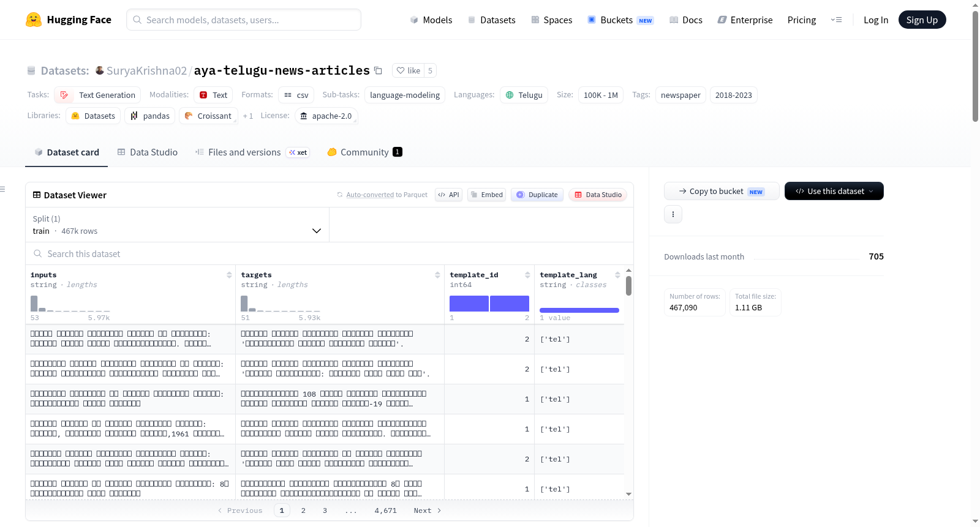This screenshot has width=980, height=527.
Task: Switch to the Dataset card tab
Action: [66, 152]
